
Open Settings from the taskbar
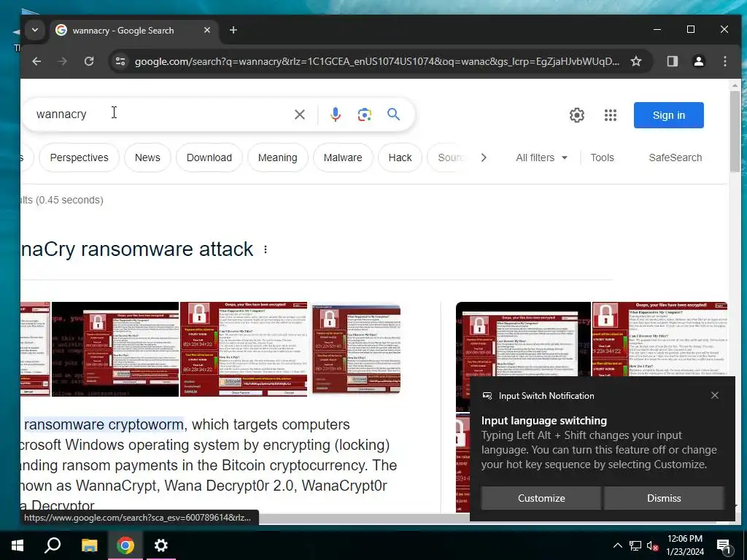coord(161,545)
